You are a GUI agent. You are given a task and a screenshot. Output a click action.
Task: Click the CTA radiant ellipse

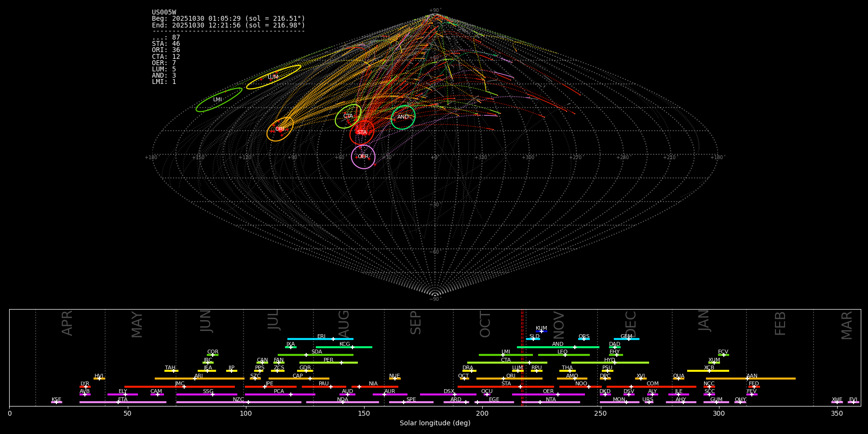[348, 116]
